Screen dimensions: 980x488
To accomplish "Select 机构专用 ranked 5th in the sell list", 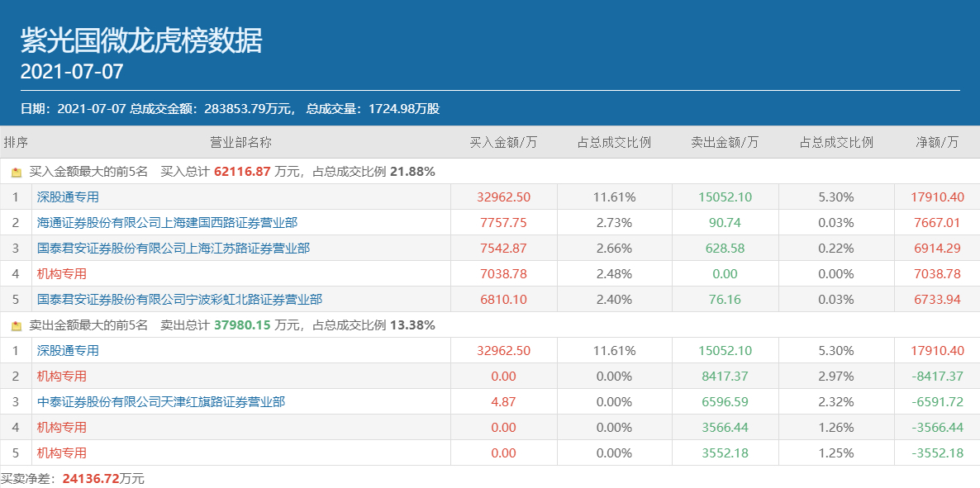I will pos(62,453).
